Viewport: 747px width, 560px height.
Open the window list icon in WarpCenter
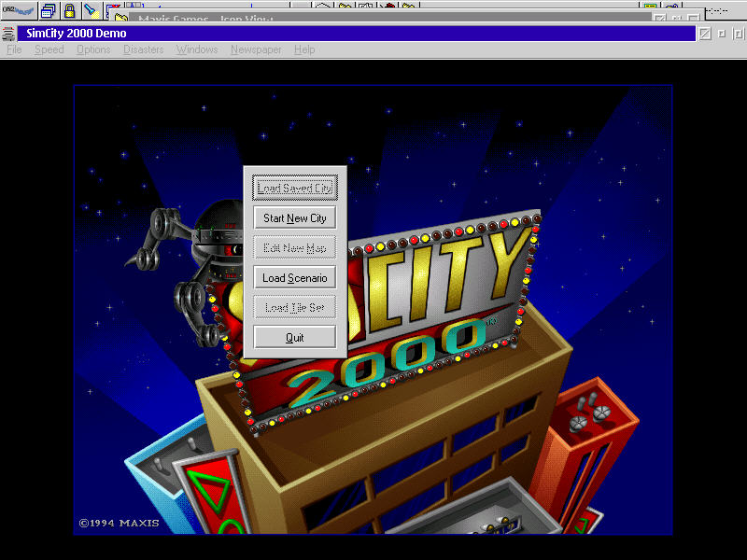49,10
